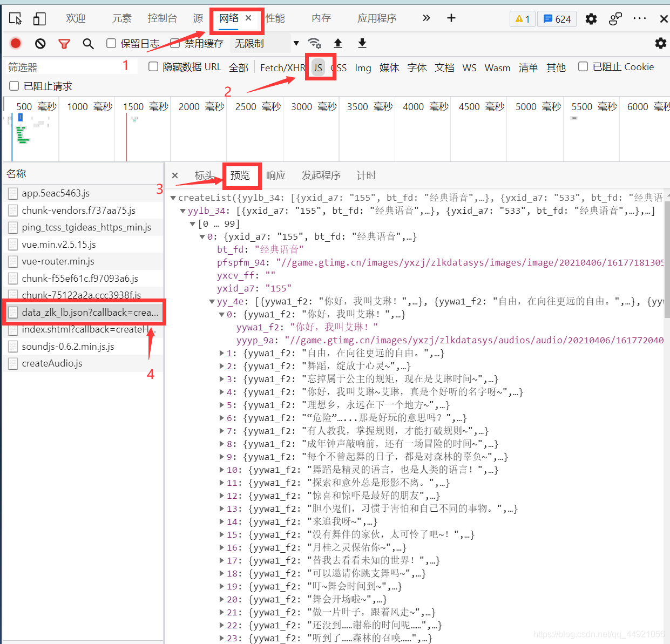
Task: Filter requests by WS type
Action: click(469, 67)
